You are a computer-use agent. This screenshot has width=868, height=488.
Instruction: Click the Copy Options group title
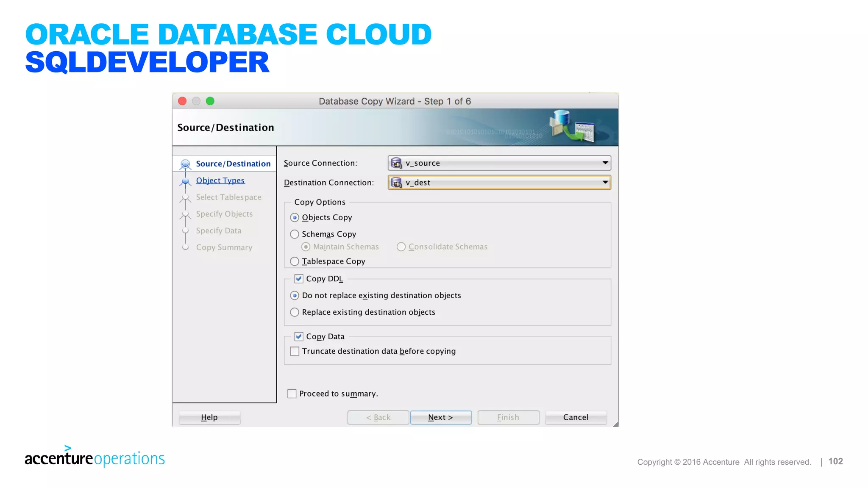point(320,202)
